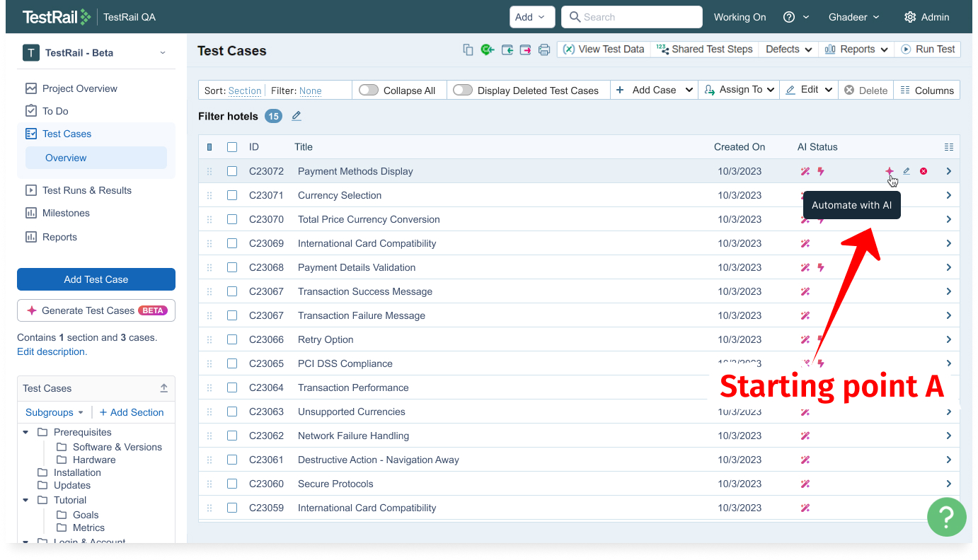Toggle Display Deleted Test Cases switch
The width and height of the screenshot is (978, 560).
point(463,91)
